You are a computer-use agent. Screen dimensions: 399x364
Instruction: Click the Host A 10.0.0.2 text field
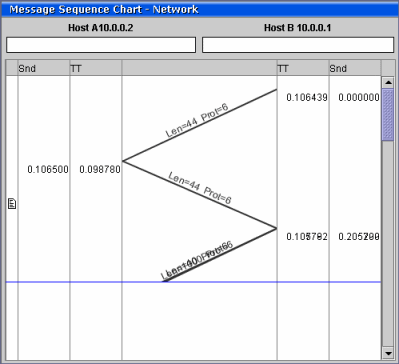point(101,45)
